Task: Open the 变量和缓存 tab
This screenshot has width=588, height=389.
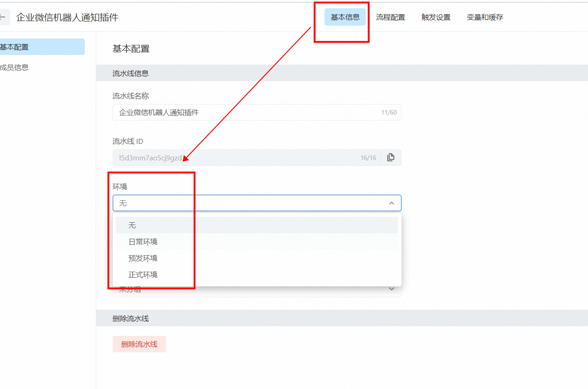Action: click(485, 17)
